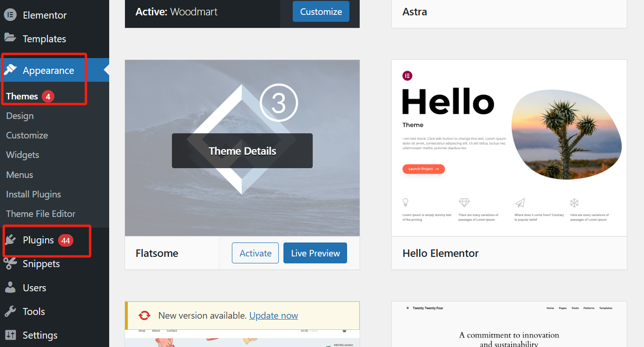
Task: Open Users via the person icon
Action: [x=10, y=288]
